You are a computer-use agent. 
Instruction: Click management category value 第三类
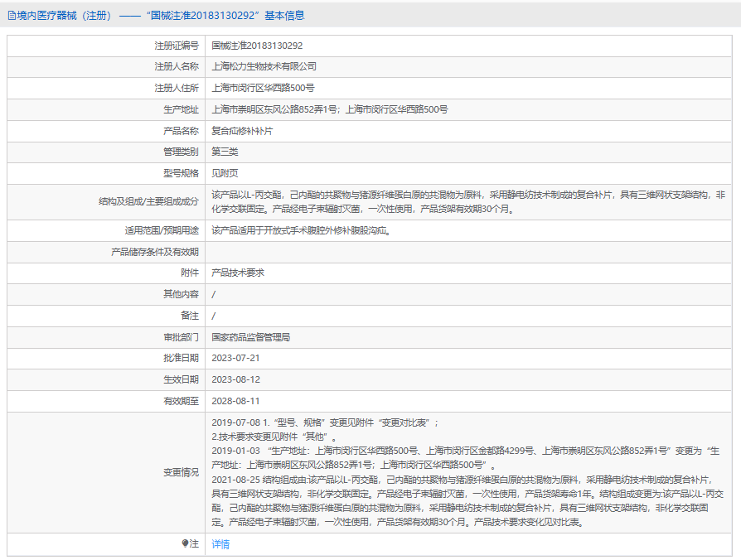(225, 152)
